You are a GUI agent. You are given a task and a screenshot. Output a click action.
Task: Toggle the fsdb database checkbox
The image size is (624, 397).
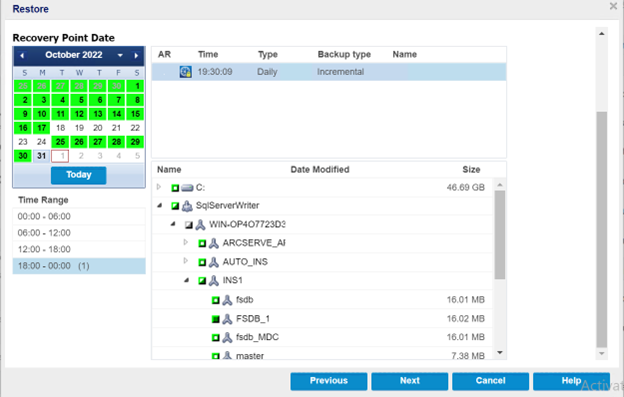click(216, 300)
